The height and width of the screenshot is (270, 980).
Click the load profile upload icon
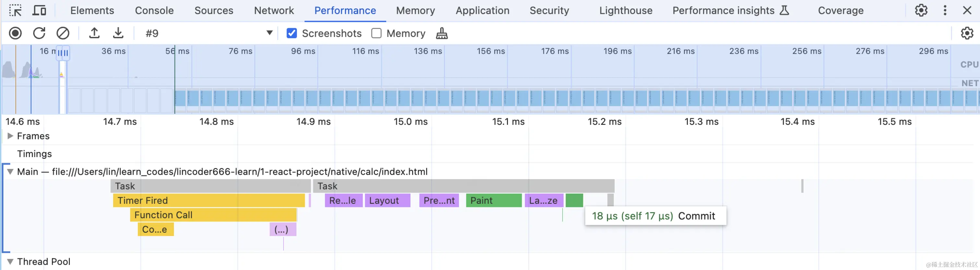[94, 33]
